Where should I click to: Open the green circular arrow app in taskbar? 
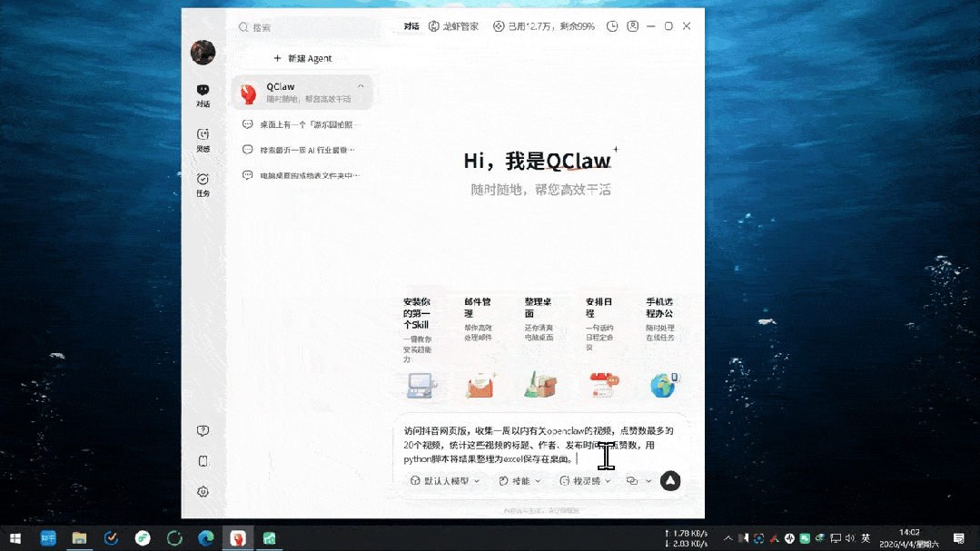point(174,538)
